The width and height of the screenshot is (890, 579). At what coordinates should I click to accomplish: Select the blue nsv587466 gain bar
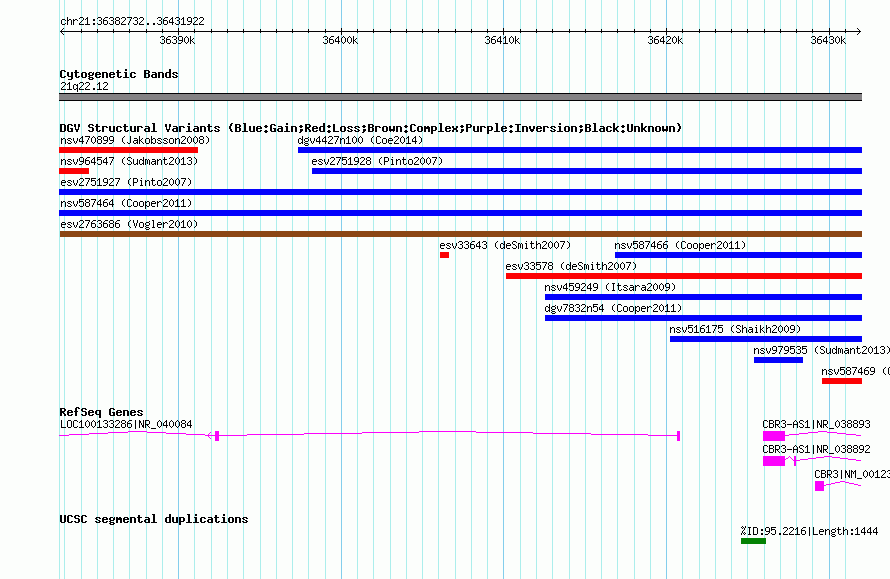(x=738, y=255)
